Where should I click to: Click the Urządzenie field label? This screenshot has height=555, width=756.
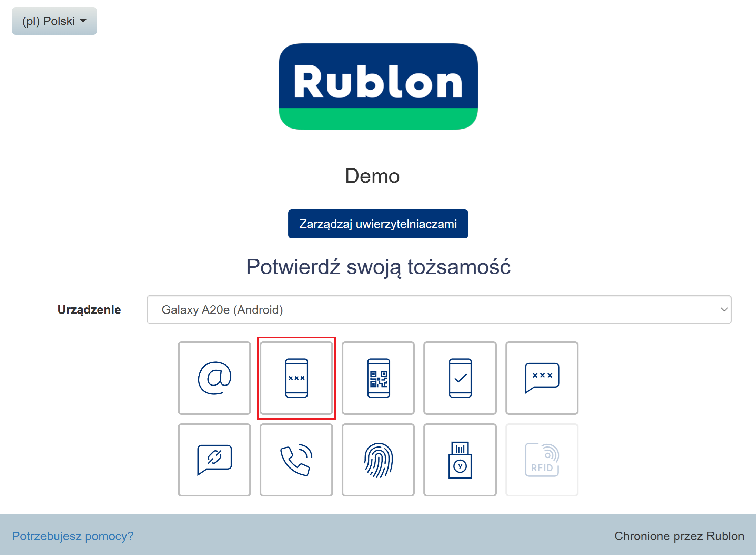click(89, 310)
